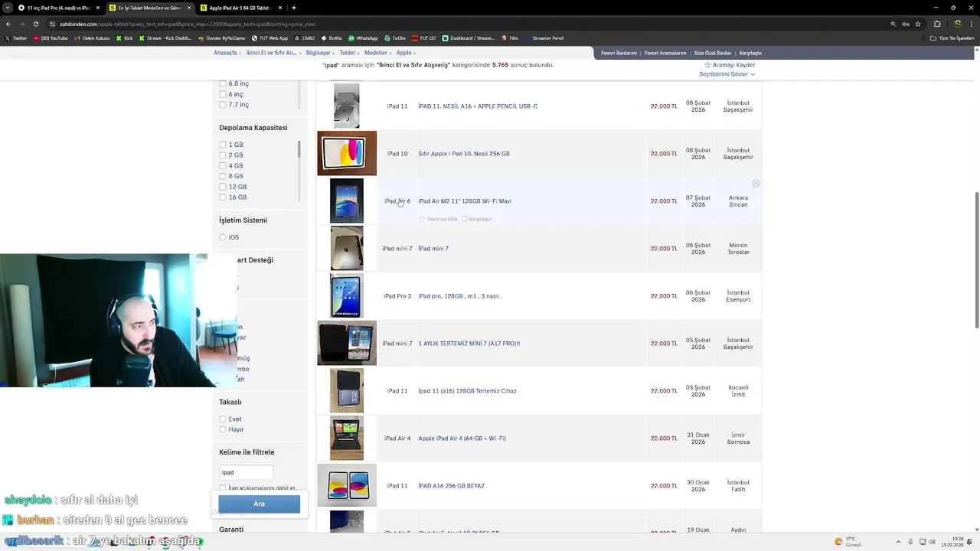Viewport: 980px width, 551px height.
Task: Click the Ara search button
Action: (x=259, y=504)
